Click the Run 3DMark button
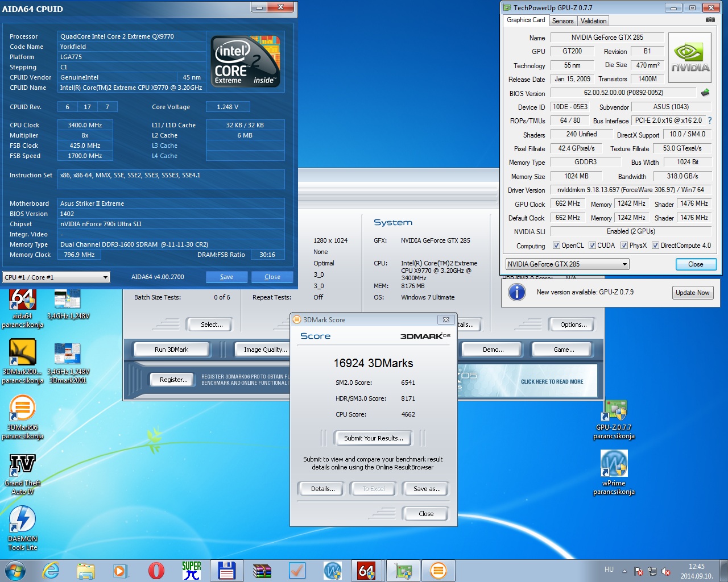This screenshot has height=582, width=728. pyautogui.click(x=171, y=350)
